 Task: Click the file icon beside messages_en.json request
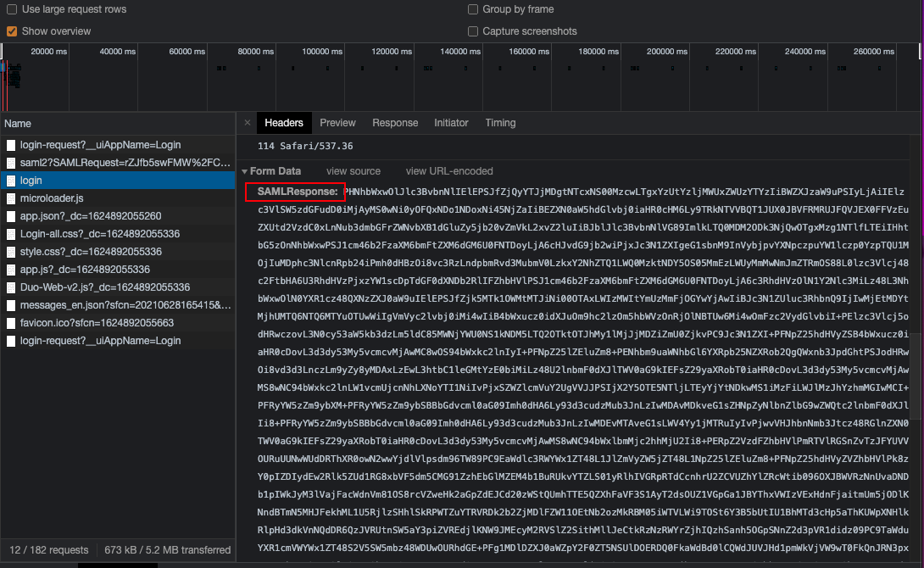(x=11, y=305)
